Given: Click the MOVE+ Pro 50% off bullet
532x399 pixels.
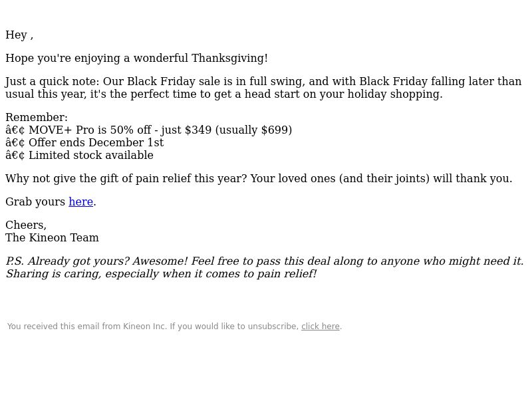Looking at the screenshot, I should 148,130.
